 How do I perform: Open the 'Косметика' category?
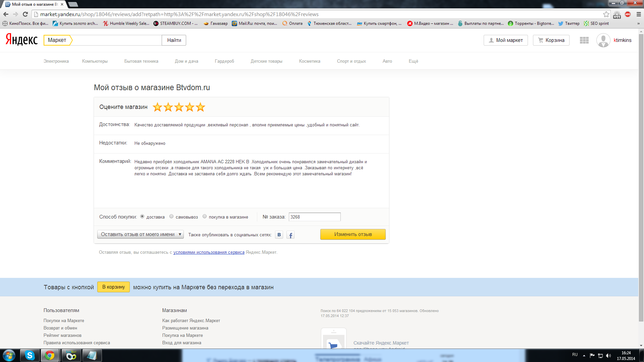[310, 61]
